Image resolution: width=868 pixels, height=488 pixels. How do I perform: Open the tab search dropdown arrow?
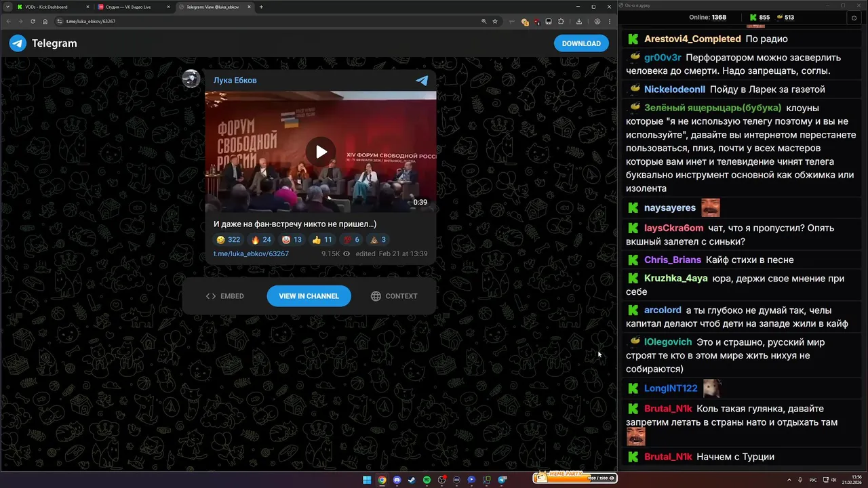(x=7, y=7)
